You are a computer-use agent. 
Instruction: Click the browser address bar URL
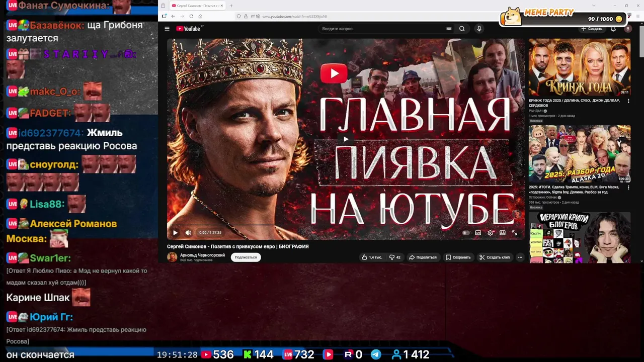coord(294,17)
